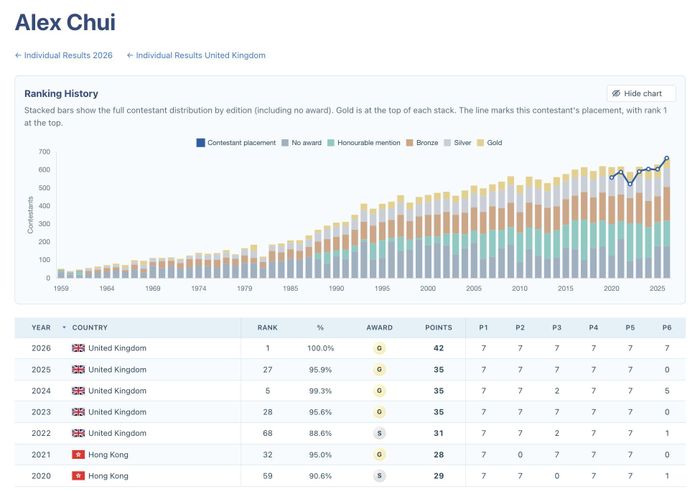This screenshot has height=494, width=700.
Task: Select the 2026 data point on line
Action: (x=667, y=158)
